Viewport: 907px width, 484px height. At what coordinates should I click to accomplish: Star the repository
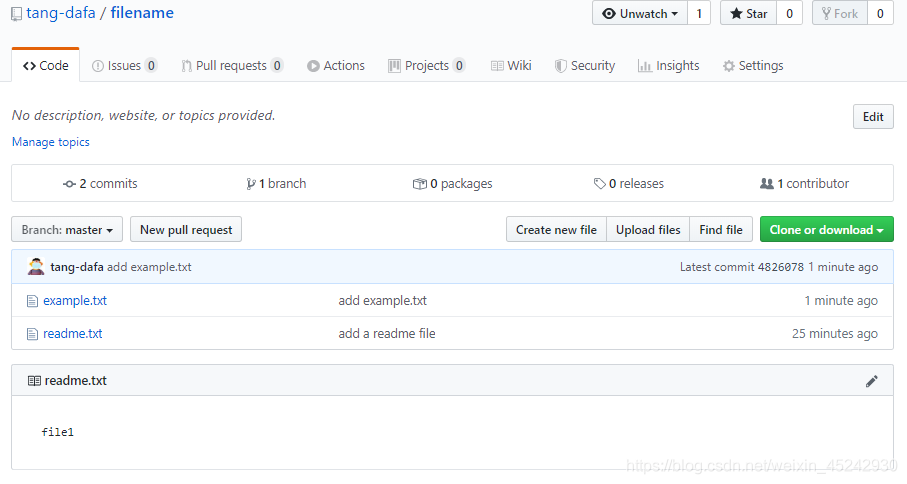pyautogui.click(x=749, y=13)
